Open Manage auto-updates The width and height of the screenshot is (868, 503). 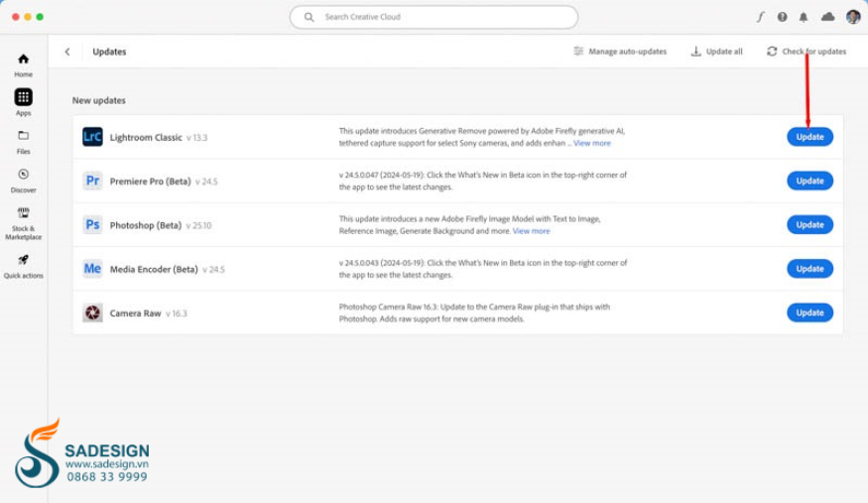click(x=620, y=52)
